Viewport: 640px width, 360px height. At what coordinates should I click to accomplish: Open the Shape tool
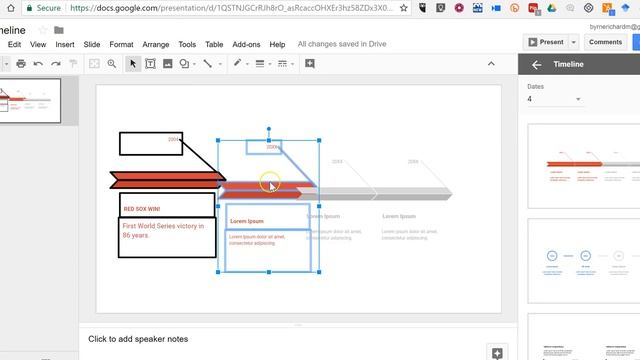(184, 64)
